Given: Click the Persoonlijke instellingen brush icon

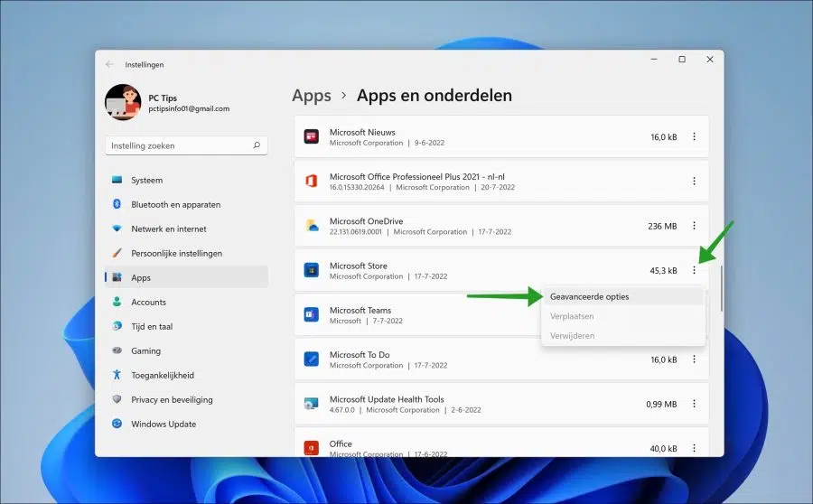Looking at the screenshot, I should pyautogui.click(x=117, y=253).
